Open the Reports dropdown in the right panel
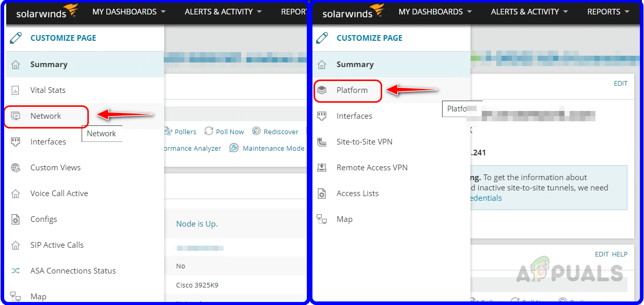644x305 pixels. (608, 11)
